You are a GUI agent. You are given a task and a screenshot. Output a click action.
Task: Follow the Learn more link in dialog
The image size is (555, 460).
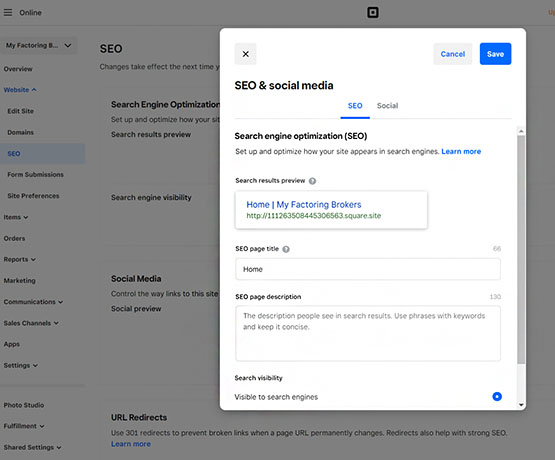click(461, 151)
